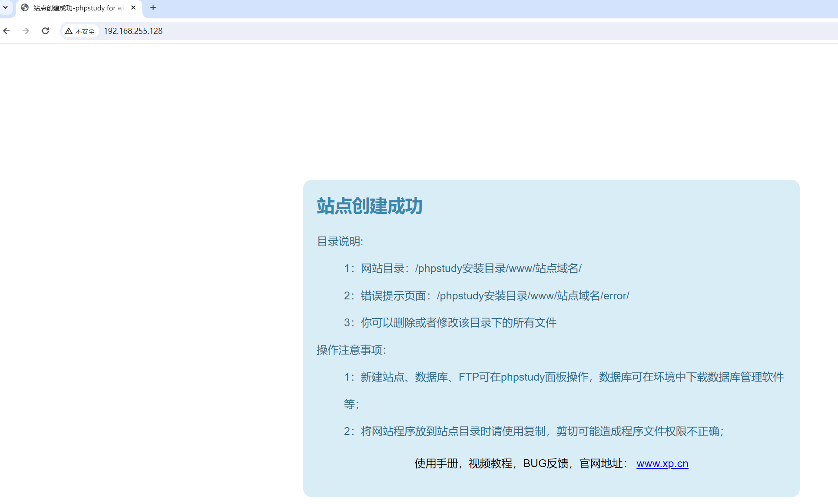
Task: Click the 网站目录 path line
Action: pyautogui.click(x=462, y=269)
